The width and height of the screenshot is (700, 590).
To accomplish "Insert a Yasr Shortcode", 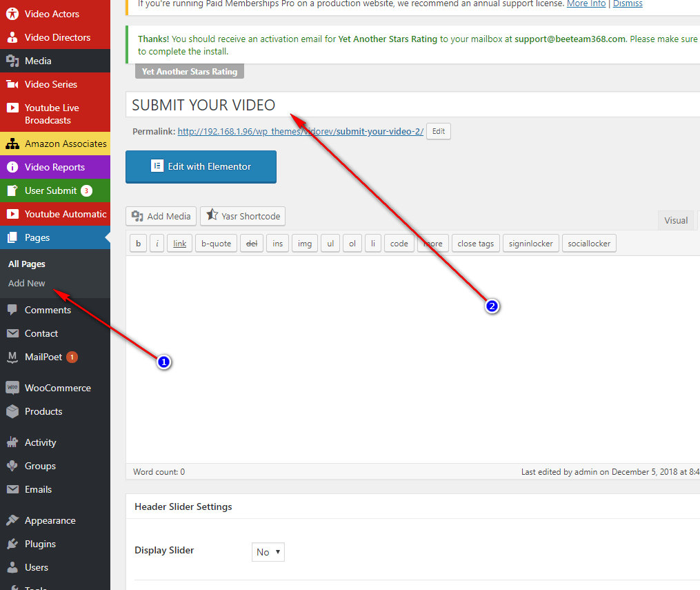I will tap(243, 216).
